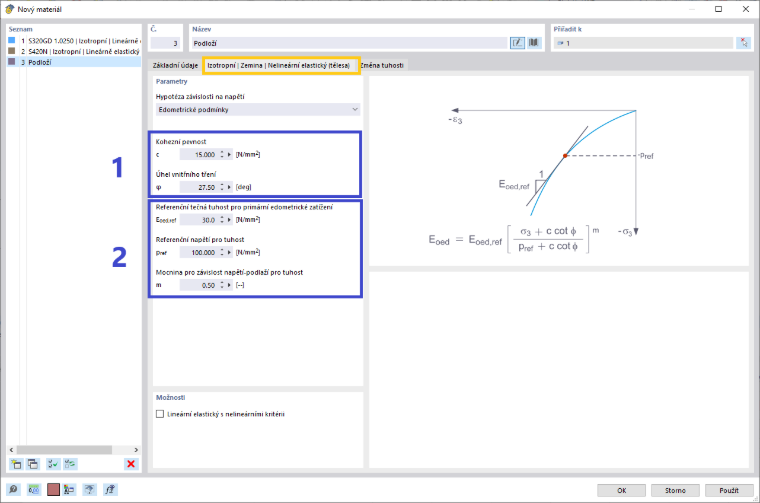
Task: Click the stepper arrows of pref
Action: 222,252
